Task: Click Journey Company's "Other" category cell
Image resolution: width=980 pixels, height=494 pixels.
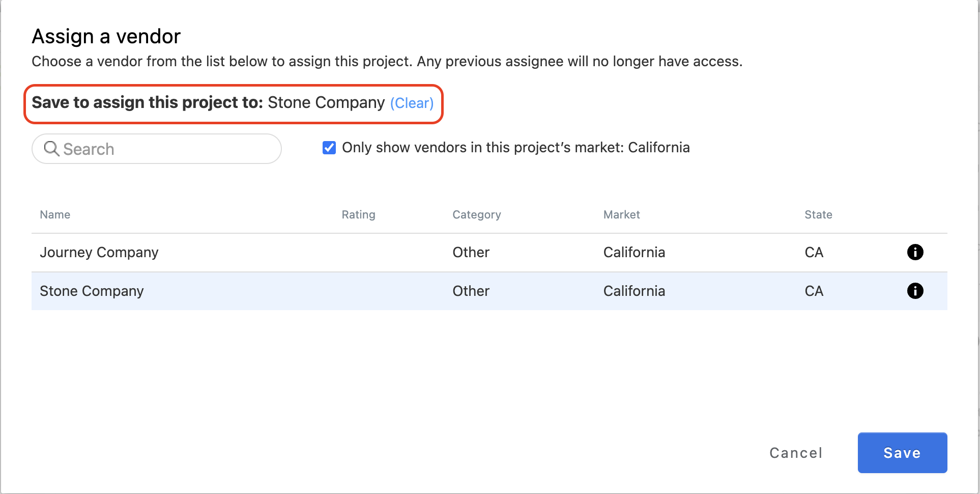Action: click(471, 252)
